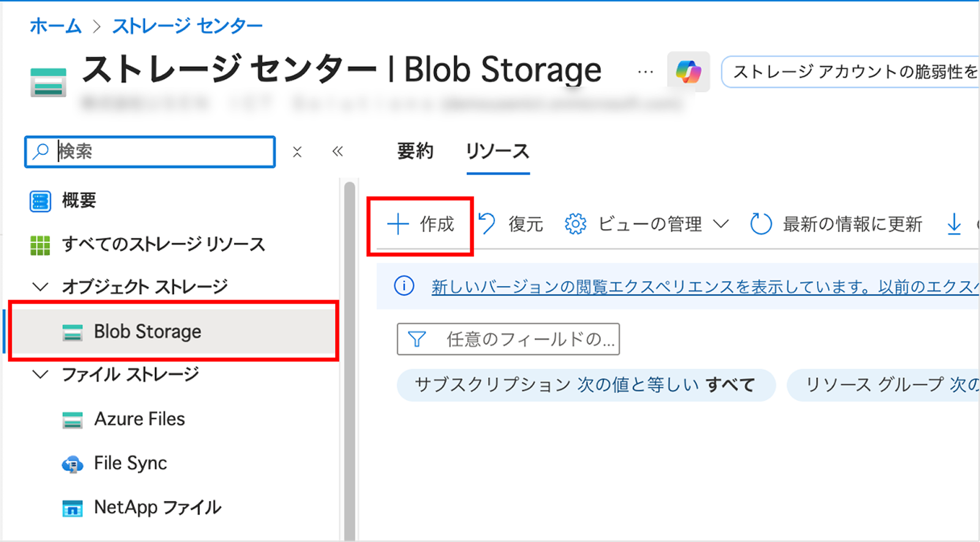Go to ホーム breadcrumb link
This screenshot has width=980, height=542.
click(55, 26)
